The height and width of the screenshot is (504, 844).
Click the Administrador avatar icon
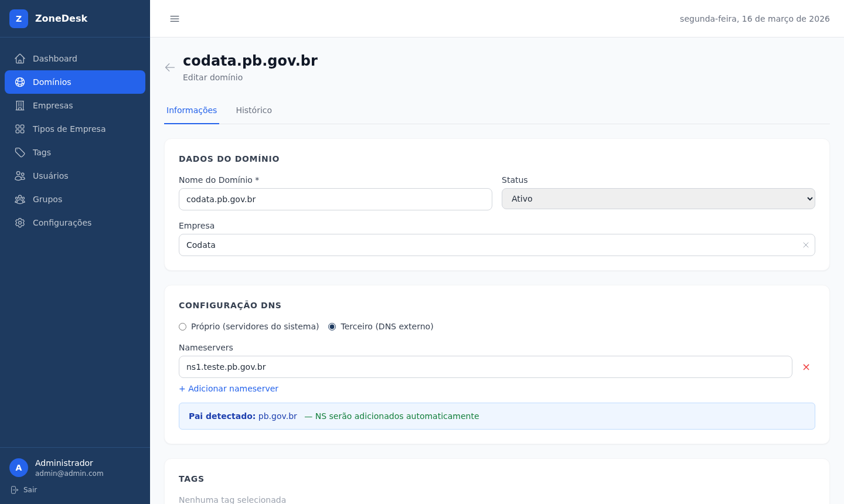coord(19,468)
